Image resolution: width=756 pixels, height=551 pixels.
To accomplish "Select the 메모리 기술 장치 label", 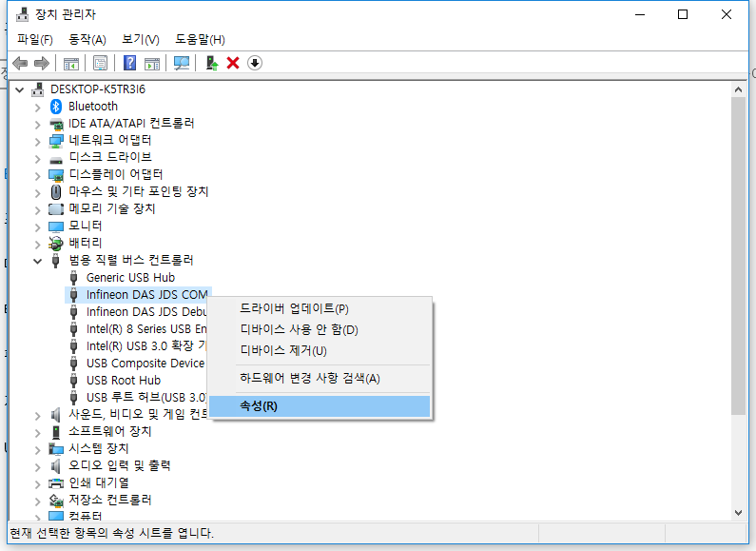I will tap(112, 209).
